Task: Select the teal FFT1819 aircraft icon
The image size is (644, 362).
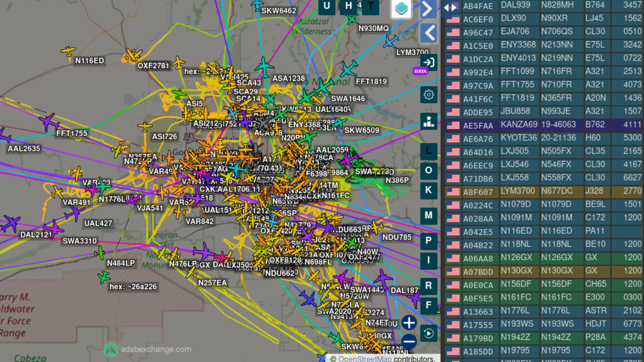Action: 349,68
